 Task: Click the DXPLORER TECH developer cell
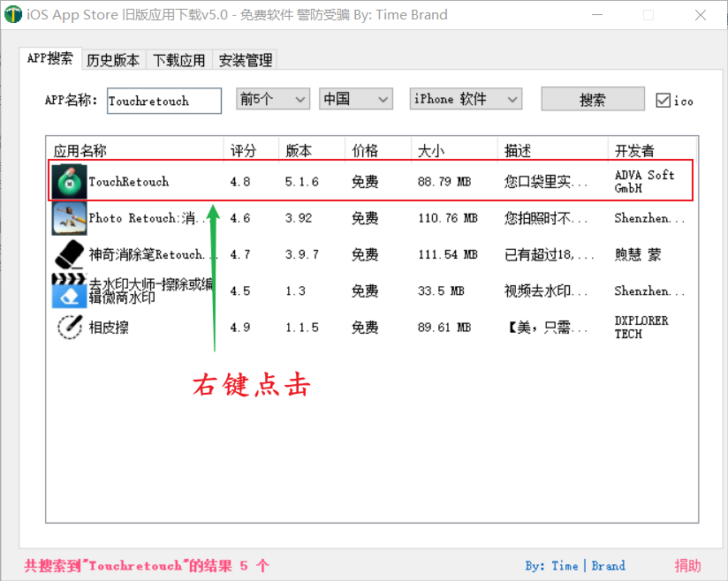(x=641, y=328)
